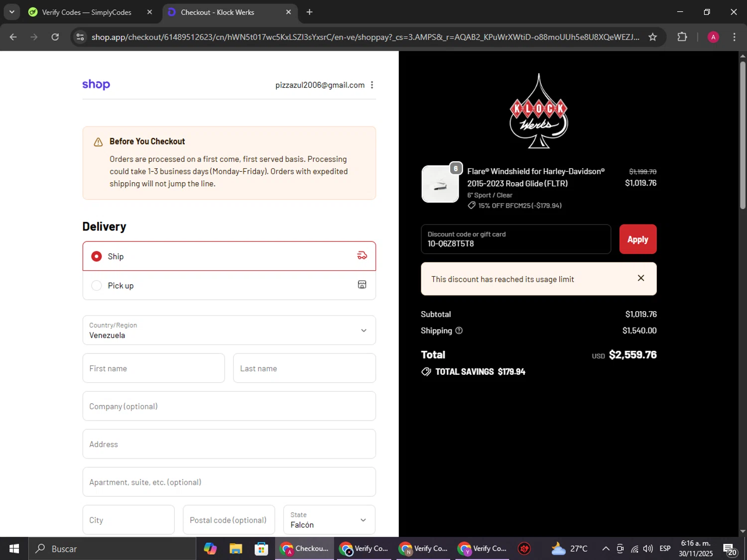Viewport: 747px width, 560px height.
Task: Click the Address field
Action: point(229,444)
